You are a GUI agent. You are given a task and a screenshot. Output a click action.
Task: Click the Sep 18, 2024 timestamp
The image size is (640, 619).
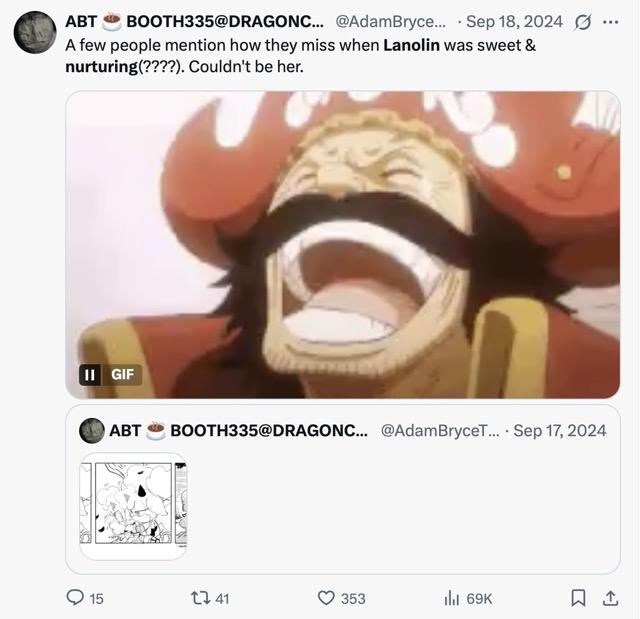click(x=514, y=22)
